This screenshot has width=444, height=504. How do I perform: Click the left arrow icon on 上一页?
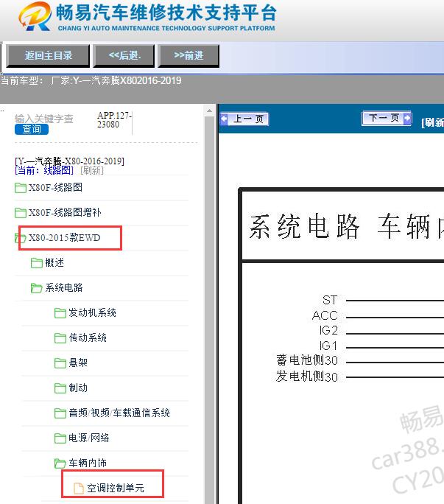tap(225, 119)
